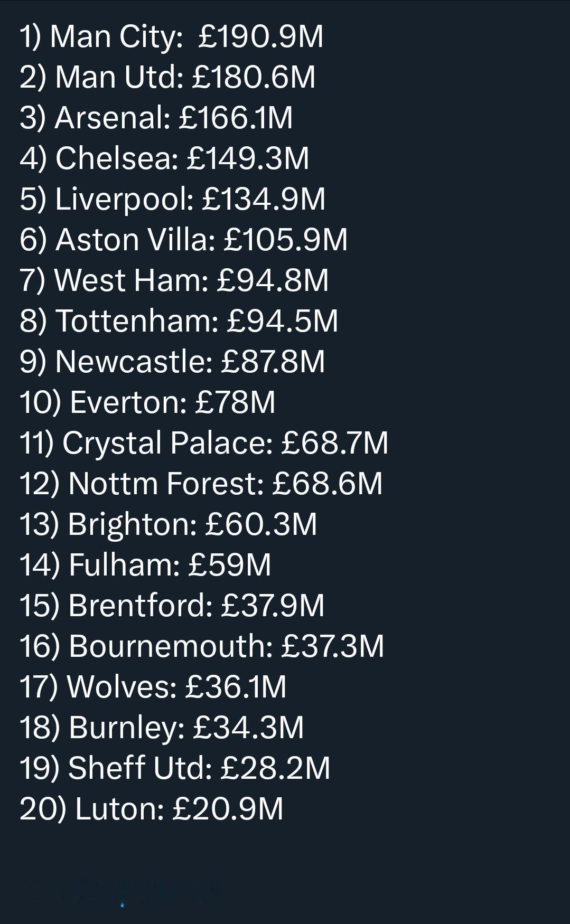Image resolution: width=570 pixels, height=924 pixels.
Task: Tap the Brighton £60.3M row
Action: [169, 525]
